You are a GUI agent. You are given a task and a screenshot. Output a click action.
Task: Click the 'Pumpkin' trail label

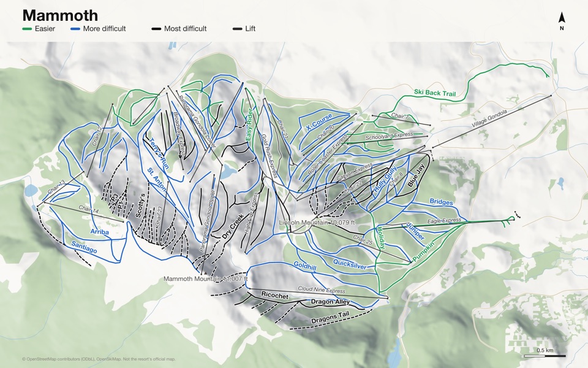point(423,252)
